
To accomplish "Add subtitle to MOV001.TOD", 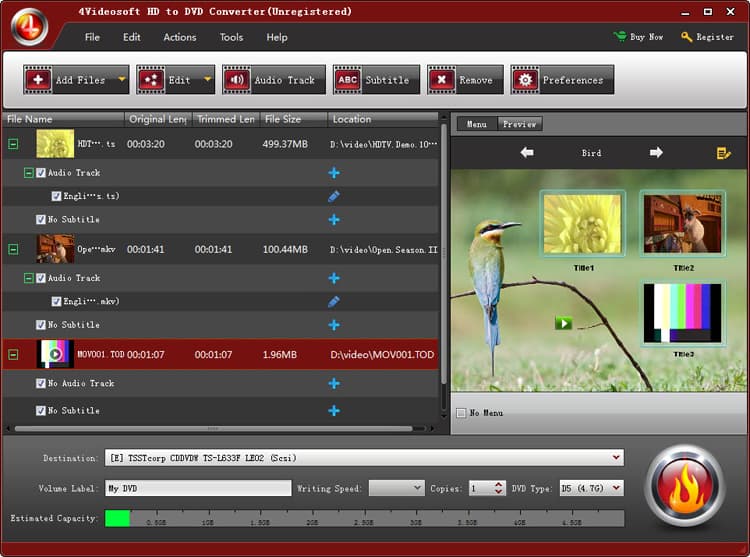I will click(x=334, y=410).
